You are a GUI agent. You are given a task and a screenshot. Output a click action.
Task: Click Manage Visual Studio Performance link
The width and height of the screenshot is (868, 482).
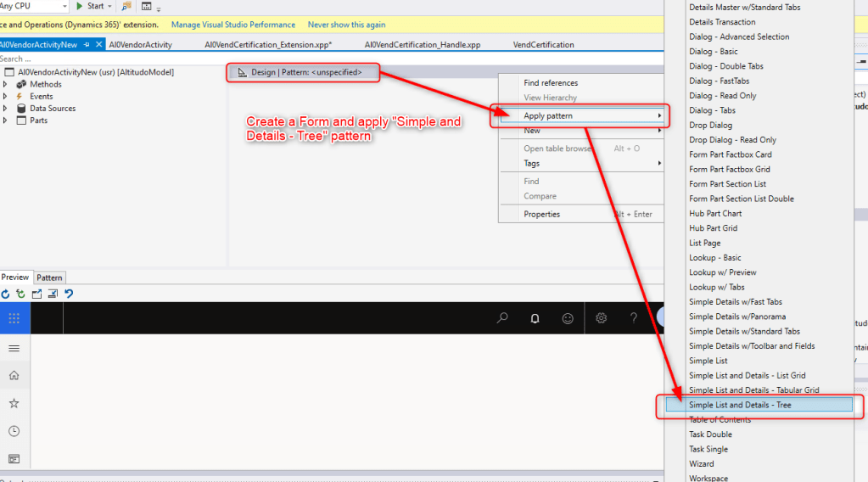[x=233, y=25]
